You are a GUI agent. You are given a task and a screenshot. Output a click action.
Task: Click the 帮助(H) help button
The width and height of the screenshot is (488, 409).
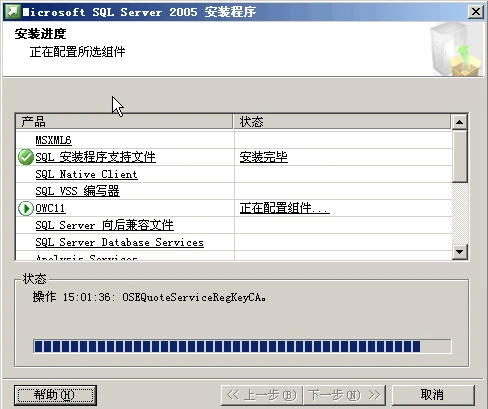pyautogui.click(x=55, y=395)
